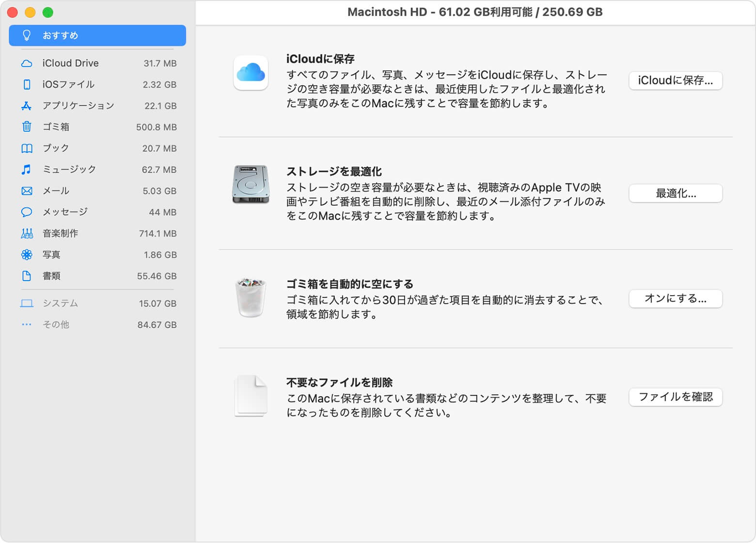Click the iOSファイル phone icon
756x543 pixels.
click(x=27, y=84)
